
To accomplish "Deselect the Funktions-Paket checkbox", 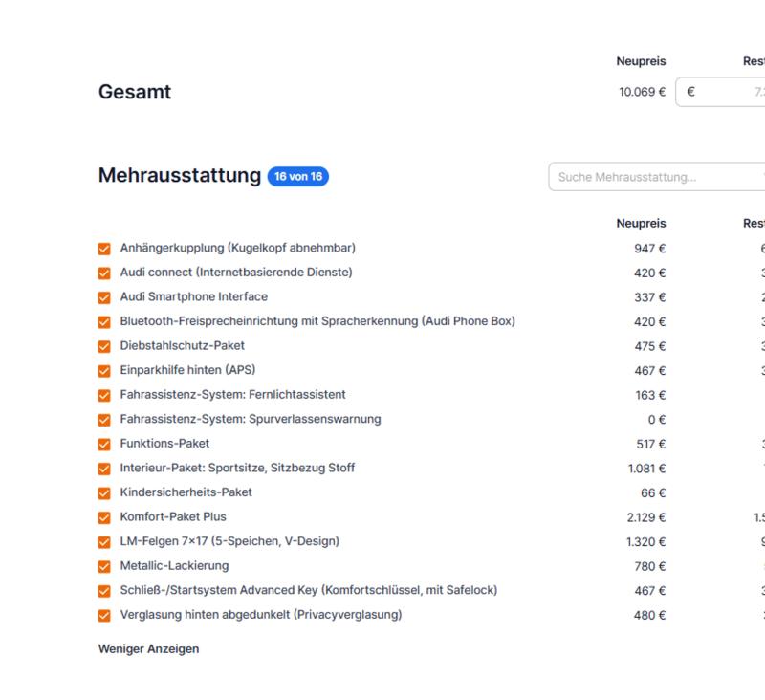I will pos(105,444).
